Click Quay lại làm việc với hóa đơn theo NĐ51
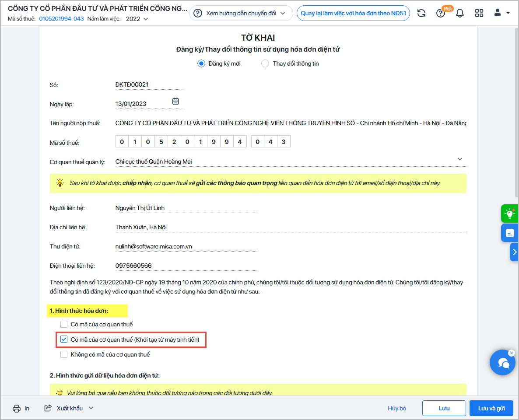Image resolution: width=519 pixels, height=420 pixels. [353, 13]
